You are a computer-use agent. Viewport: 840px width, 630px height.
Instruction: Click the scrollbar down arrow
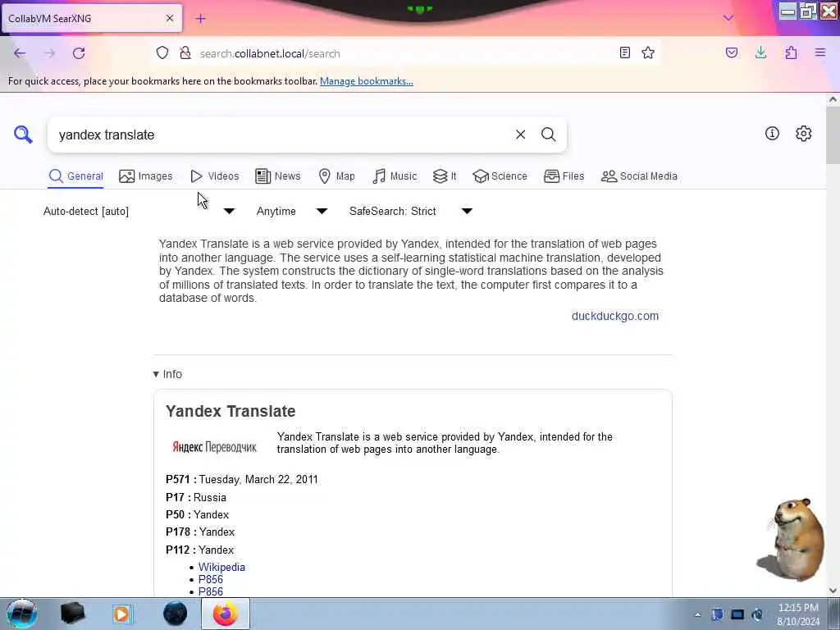pos(833,591)
